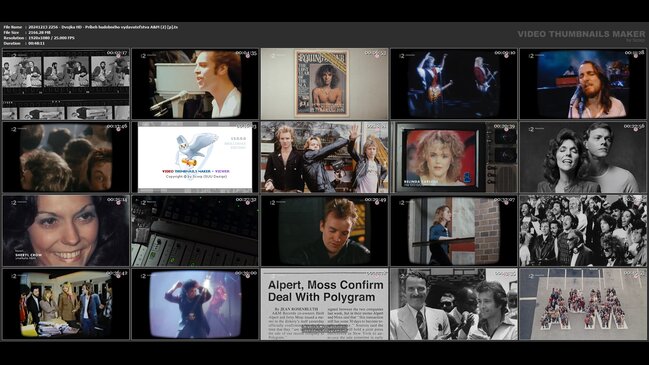Click the large group photo thumbnail
The image size is (649, 365).
583,231
